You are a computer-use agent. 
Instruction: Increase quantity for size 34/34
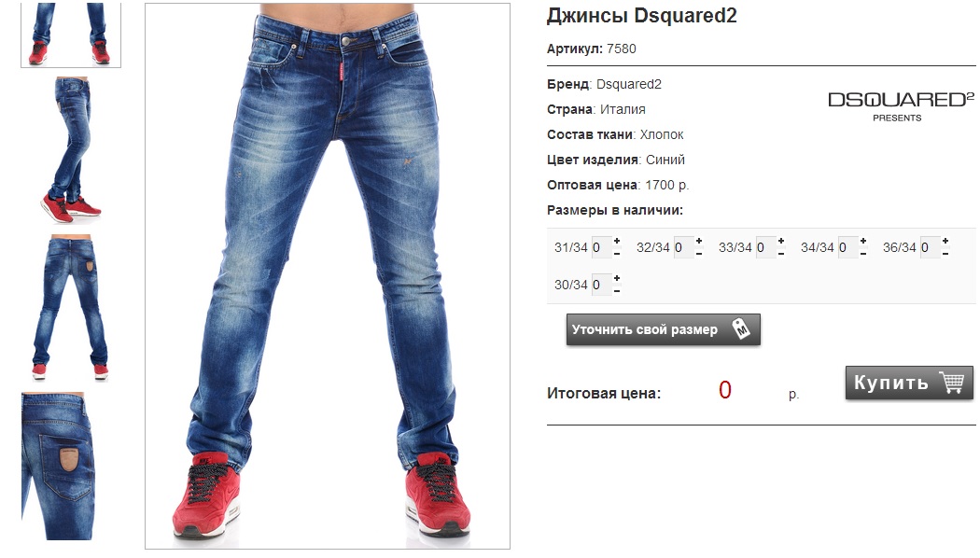(863, 241)
